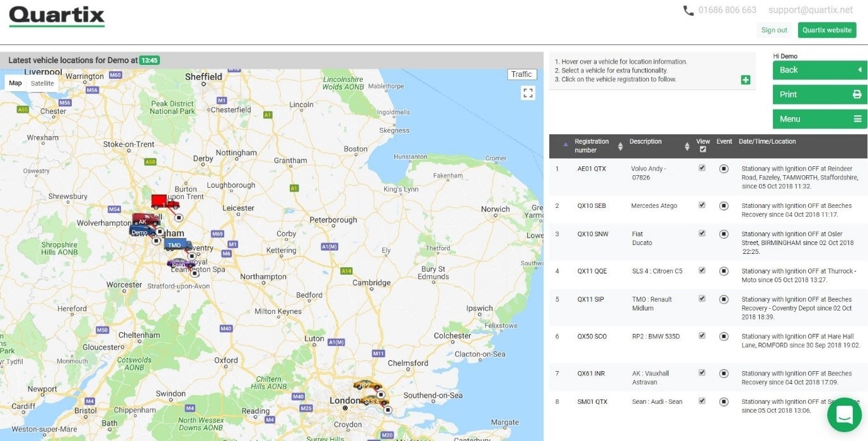
Task: Click the Quartix logo
Action: [55, 16]
